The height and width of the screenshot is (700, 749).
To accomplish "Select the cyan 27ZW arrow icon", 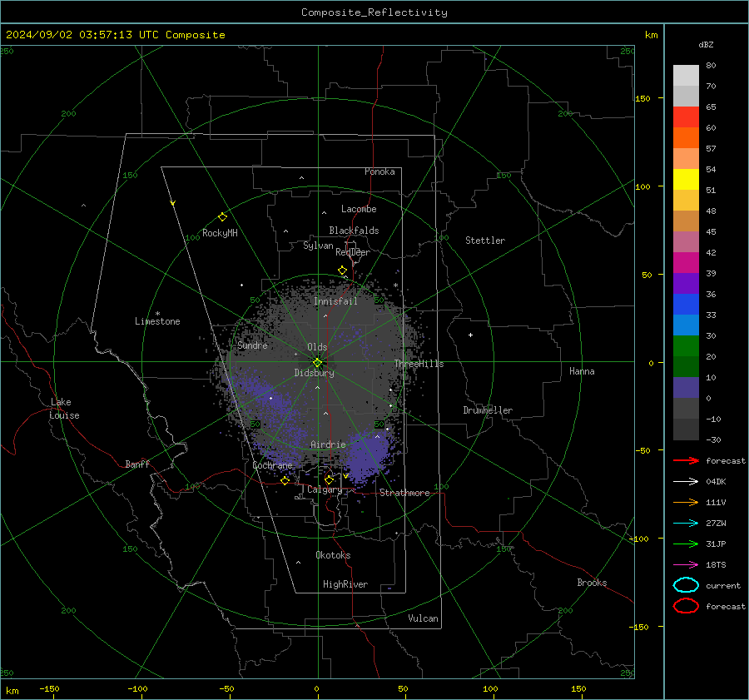I will 686,524.
